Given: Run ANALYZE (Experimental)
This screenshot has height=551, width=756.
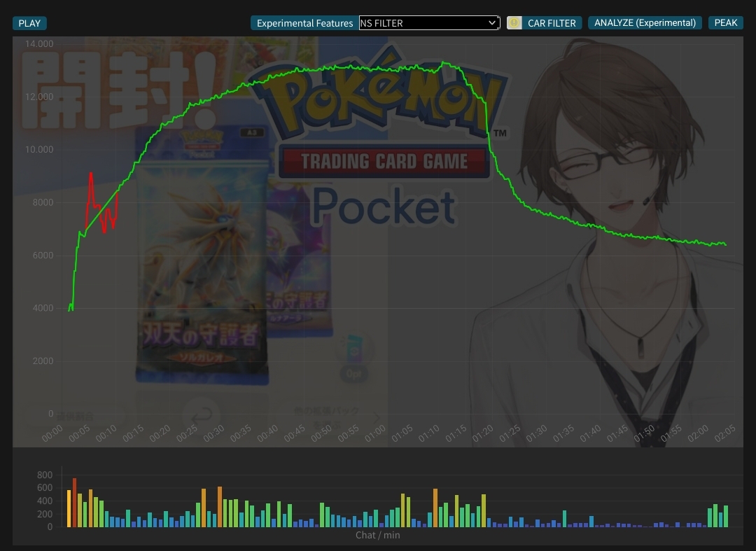Looking at the screenshot, I should point(645,22).
